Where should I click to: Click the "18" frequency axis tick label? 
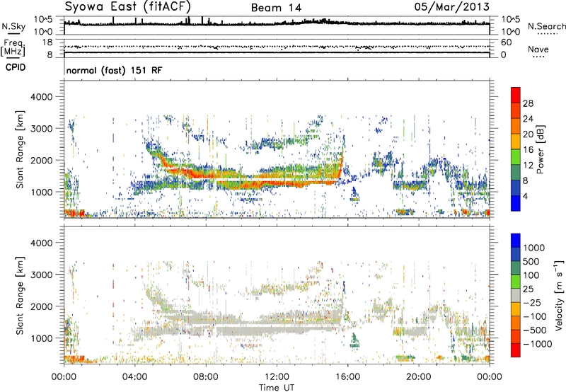point(47,42)
